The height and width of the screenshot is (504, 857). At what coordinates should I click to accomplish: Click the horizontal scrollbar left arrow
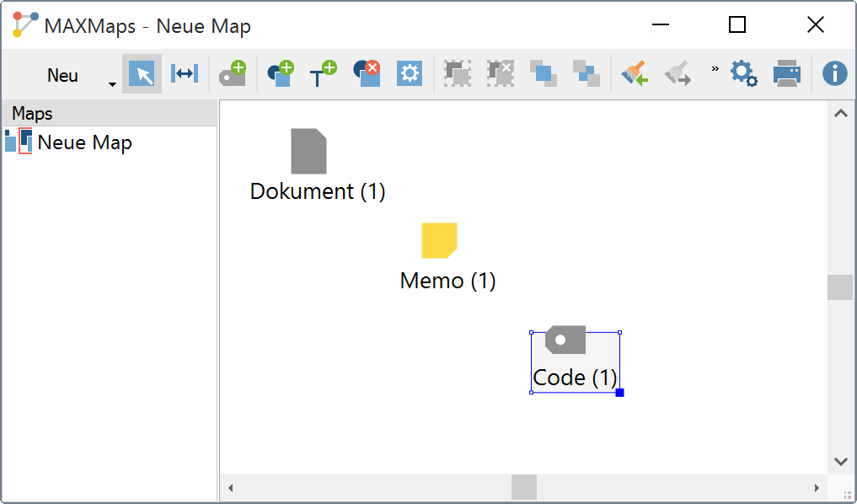click(231, 488)
